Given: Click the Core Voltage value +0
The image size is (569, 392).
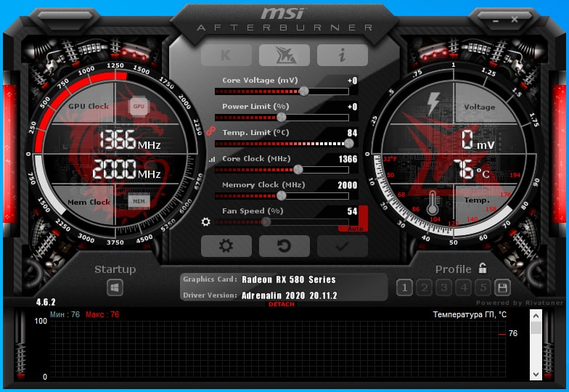Looking at the screenshot, I should pyautogui.click(x=352, y=81).
